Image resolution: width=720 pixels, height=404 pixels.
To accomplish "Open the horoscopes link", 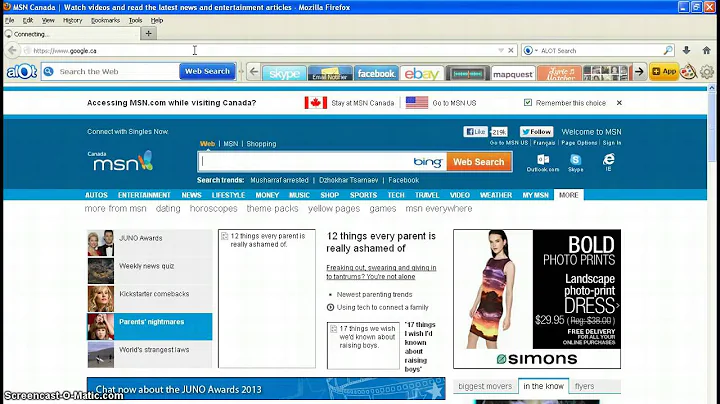I will tap(214, 208).
